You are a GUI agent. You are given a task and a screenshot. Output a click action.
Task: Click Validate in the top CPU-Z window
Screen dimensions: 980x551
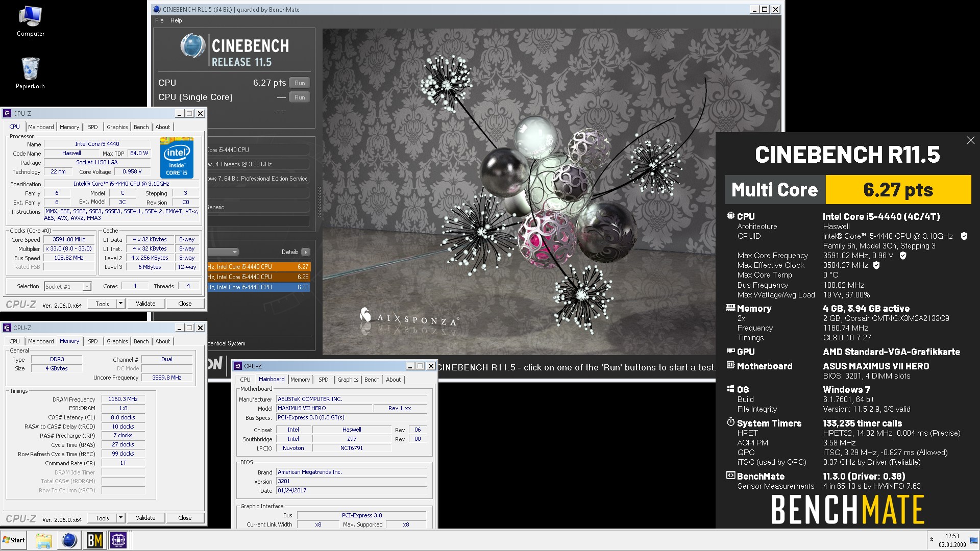pyautogui.click(x=145, y=304)
